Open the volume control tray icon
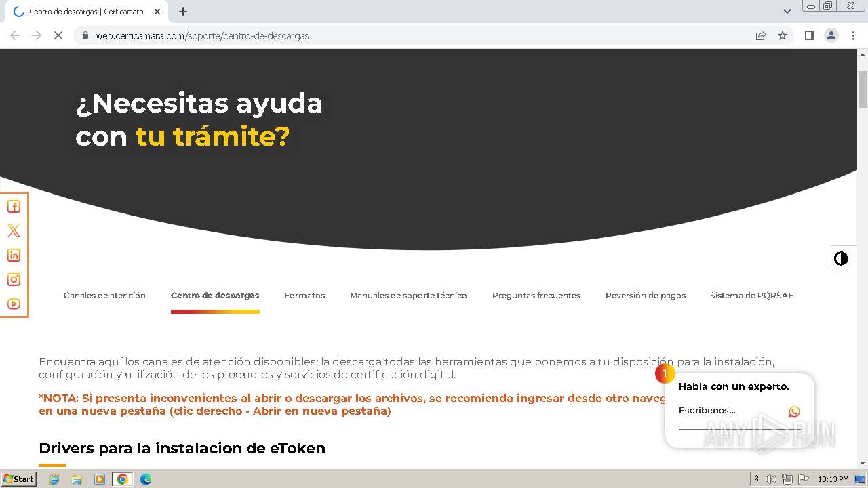This screenshot has width=868, height=488. click(x=771, y=479)
